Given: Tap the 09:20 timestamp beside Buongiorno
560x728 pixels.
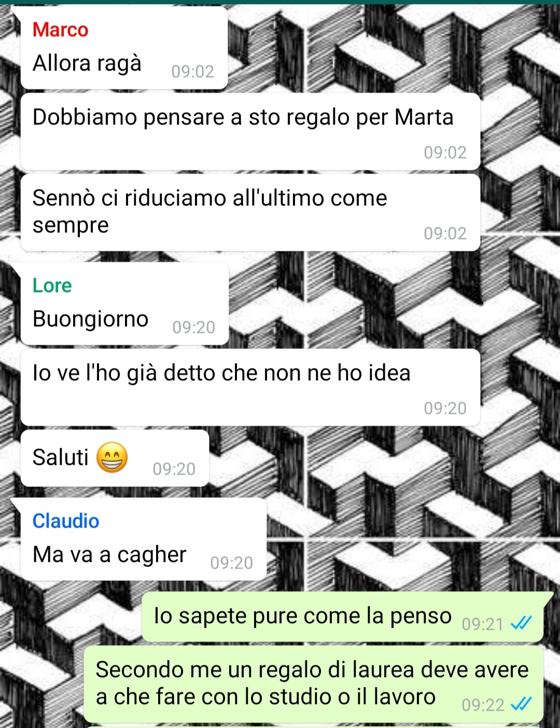Looking at the screenshot, I should (x=194, y=327).
